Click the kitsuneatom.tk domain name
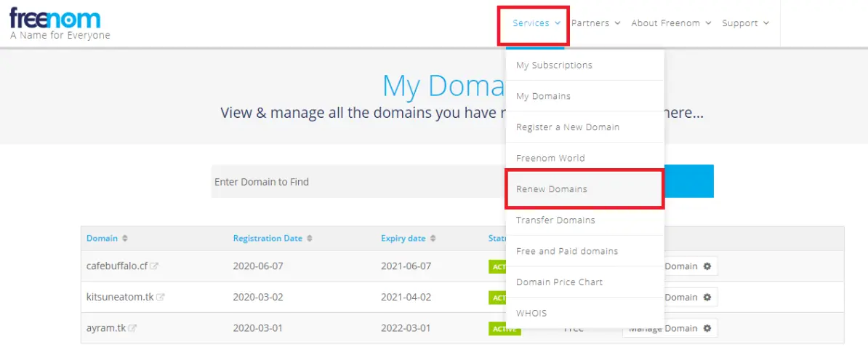Viewport: 868px width, 350px height. [x=120, y=297]
